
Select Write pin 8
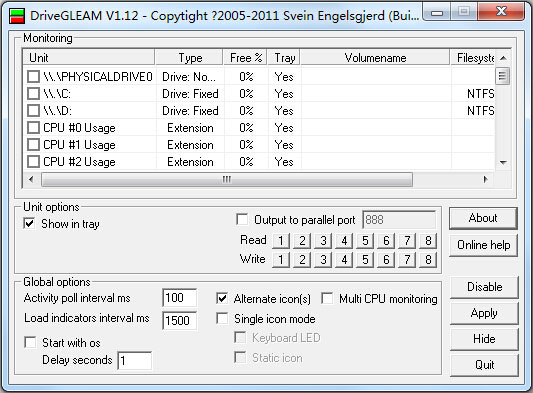[x=428, y=260]
